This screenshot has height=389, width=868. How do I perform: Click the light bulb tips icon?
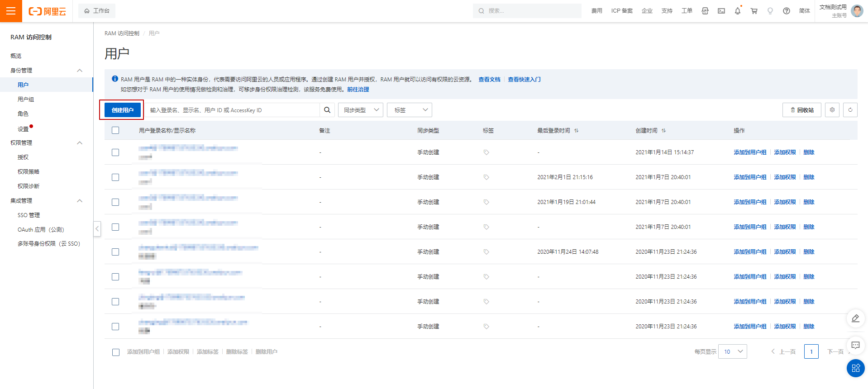point(770,11)
